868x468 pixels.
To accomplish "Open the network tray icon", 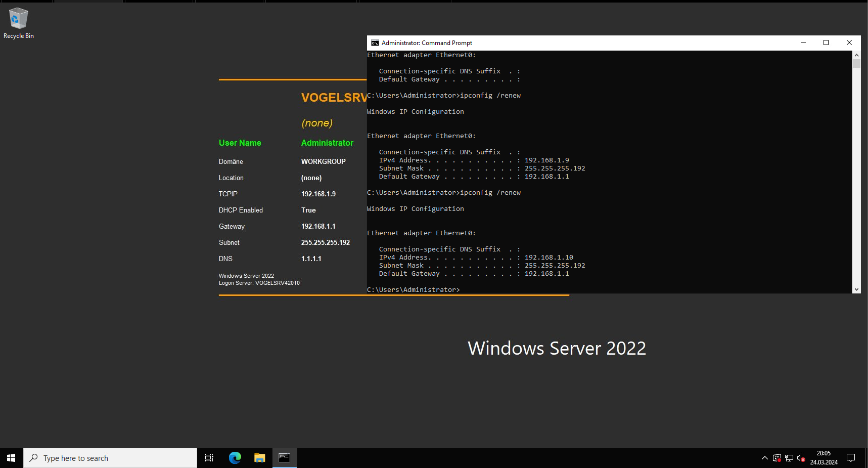I will coord(789,458).
